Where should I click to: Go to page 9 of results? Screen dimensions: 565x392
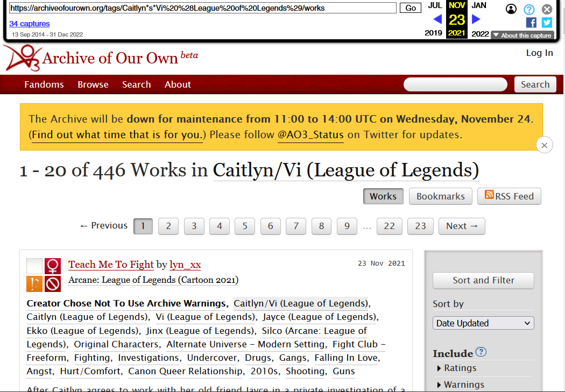click(x=347, y=226)
